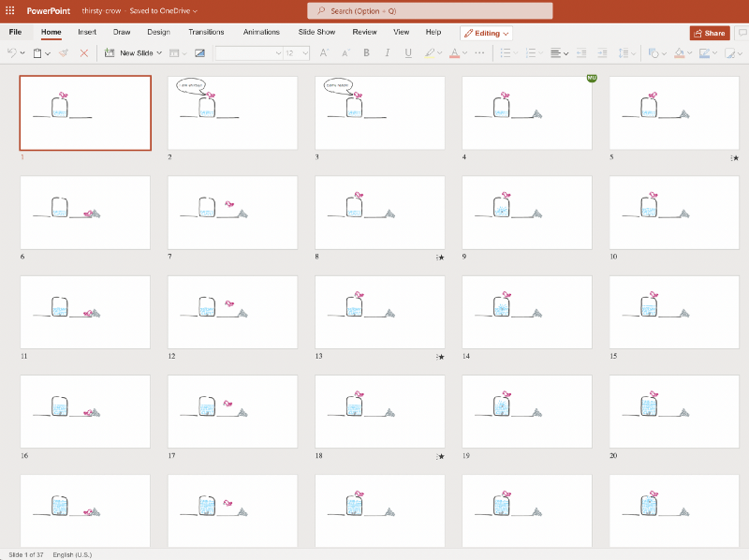Open the app launcher waffle icon
The width and height of the screenshot is (749, 560).
[10, 10]
